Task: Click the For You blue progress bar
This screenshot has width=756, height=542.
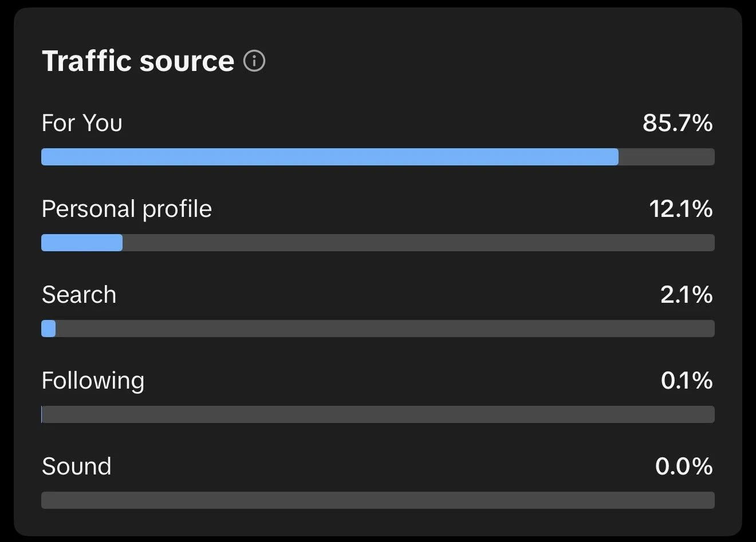Action: (330, 157)
